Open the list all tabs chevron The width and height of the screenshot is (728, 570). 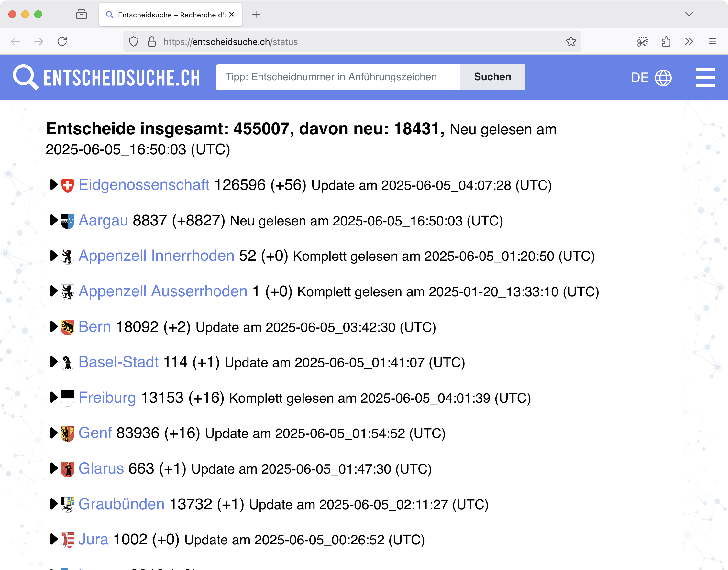click(689, 14)
